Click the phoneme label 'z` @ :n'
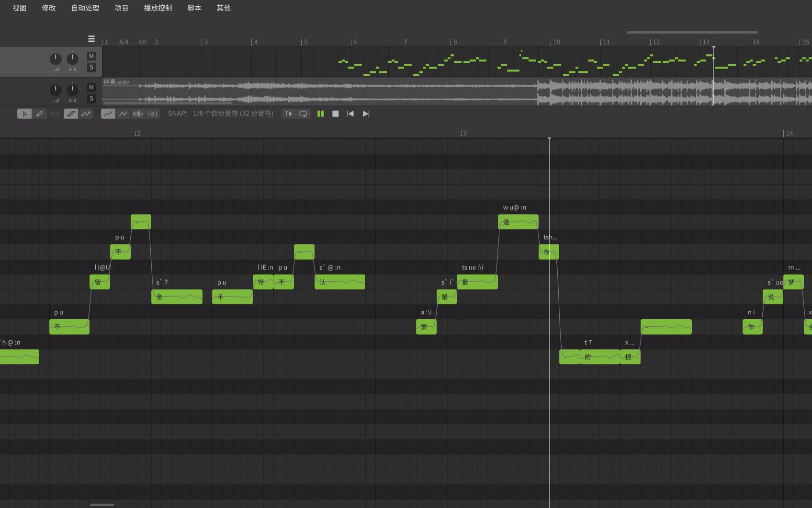 330,267
